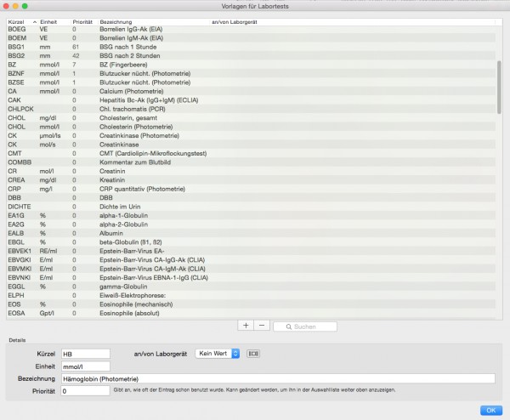Viewport: 510px width, 420px height.
Task: Select row BSG nach 2 Stunden
Action: (x=251, y=55)
